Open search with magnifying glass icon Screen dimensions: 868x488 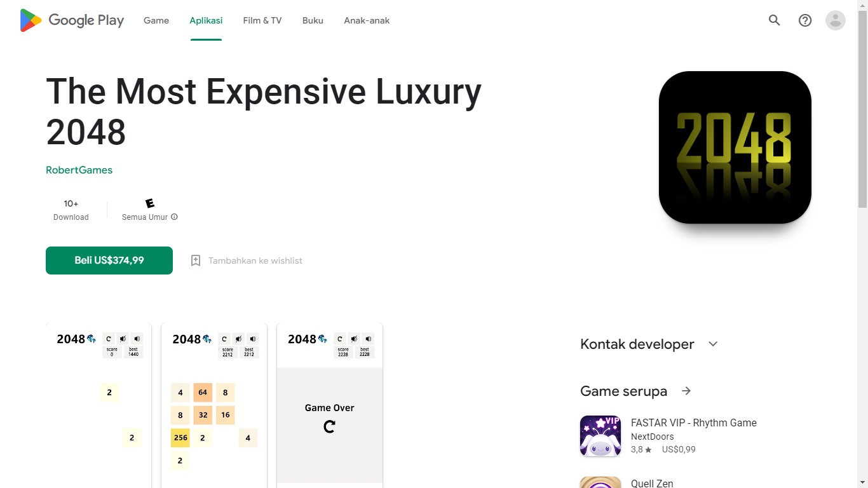point(774,20)
